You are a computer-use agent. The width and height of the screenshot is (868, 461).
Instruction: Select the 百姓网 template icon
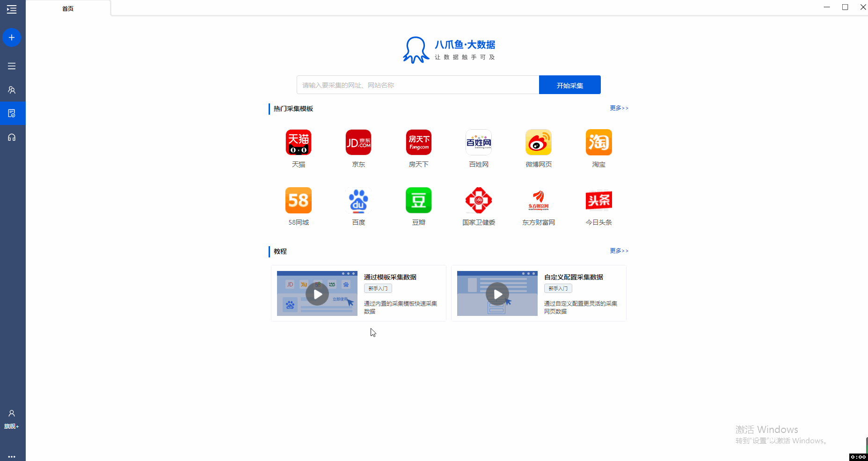pyautogui.click(x=479, y=142)
